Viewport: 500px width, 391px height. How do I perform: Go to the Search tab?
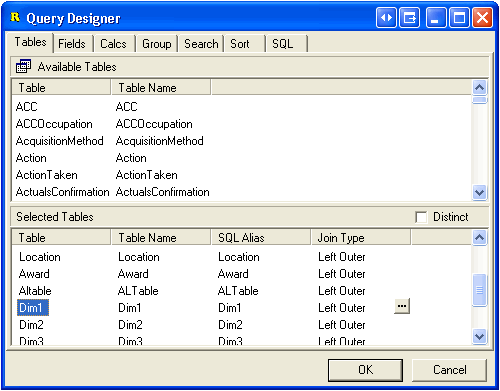tap(201, 44)
